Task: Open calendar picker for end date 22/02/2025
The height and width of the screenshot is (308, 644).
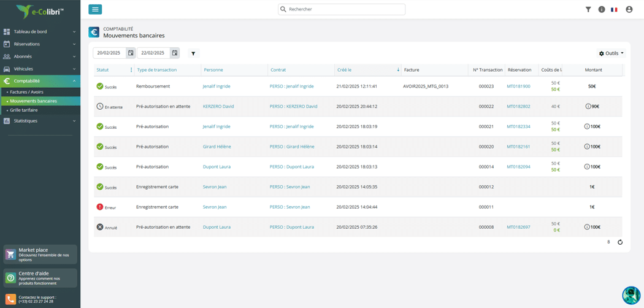Action: tap(175, 53)
